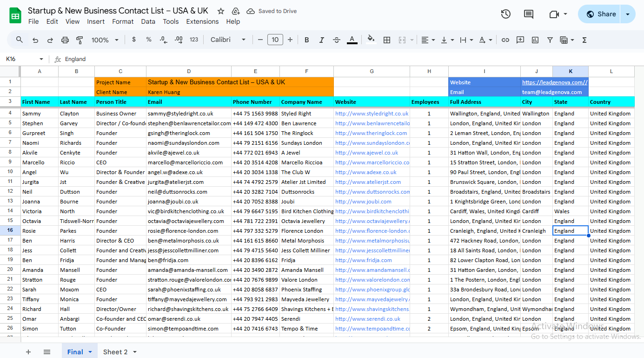Insert a comment from toolbar

pos(520,40)
